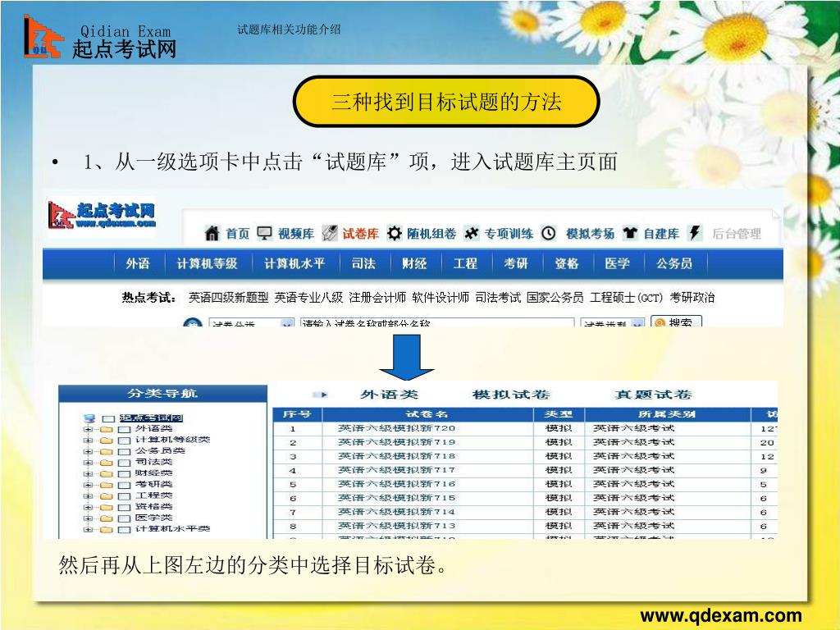This screenshot has height=630, width=840.
Task: Click the home house icon
Action: pyautogui.click(x=212, y=233)
